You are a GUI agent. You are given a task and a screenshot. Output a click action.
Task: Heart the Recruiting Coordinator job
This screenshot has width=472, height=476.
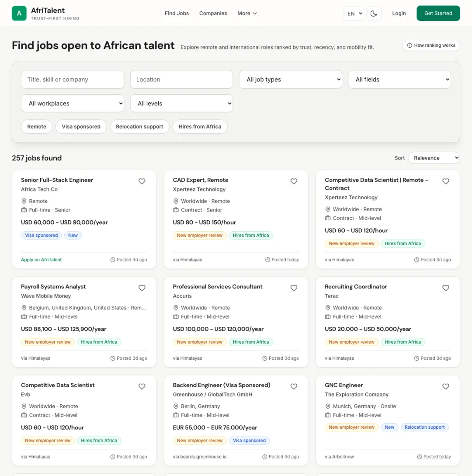pos(446,288)
